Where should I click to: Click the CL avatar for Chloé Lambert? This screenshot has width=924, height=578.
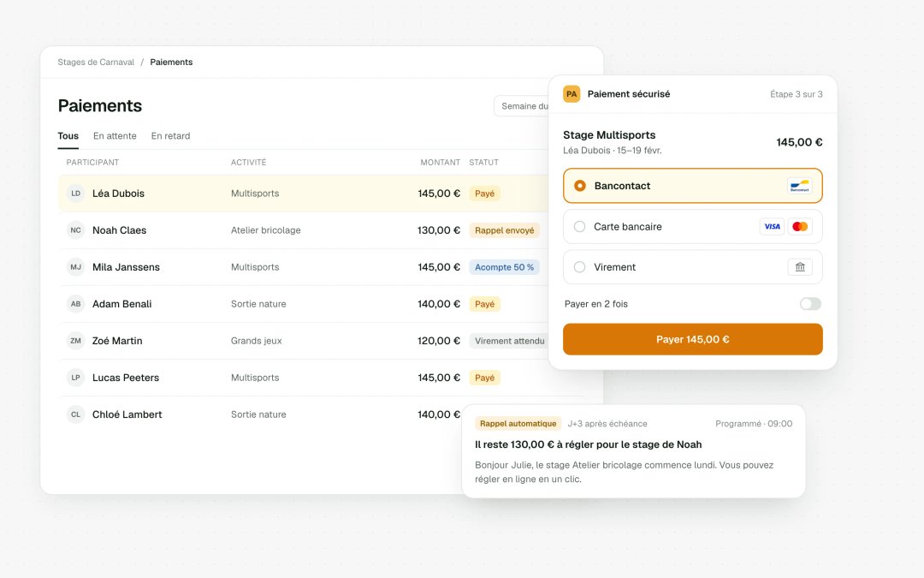click(x=75, y=414)
